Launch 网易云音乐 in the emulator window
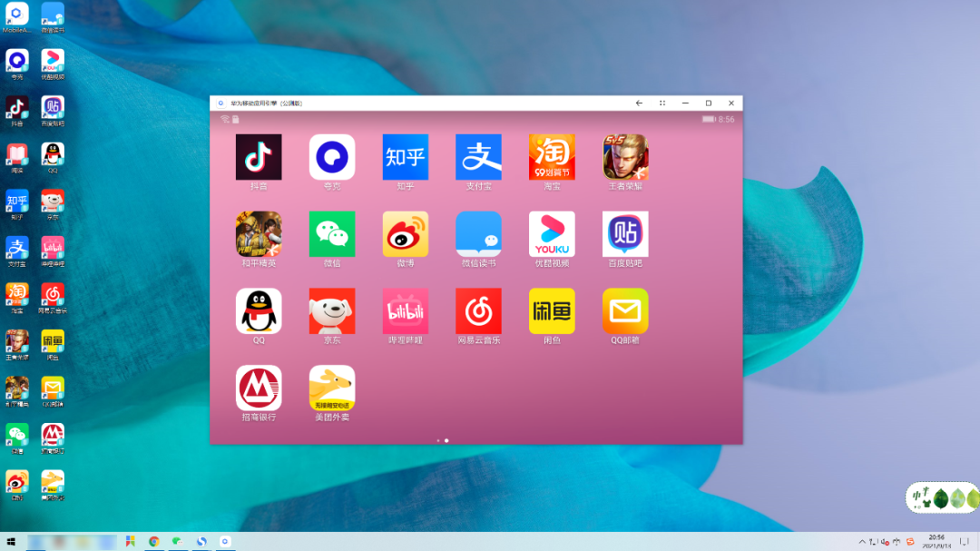The image size is (980, 551). (x=478, y=310)
